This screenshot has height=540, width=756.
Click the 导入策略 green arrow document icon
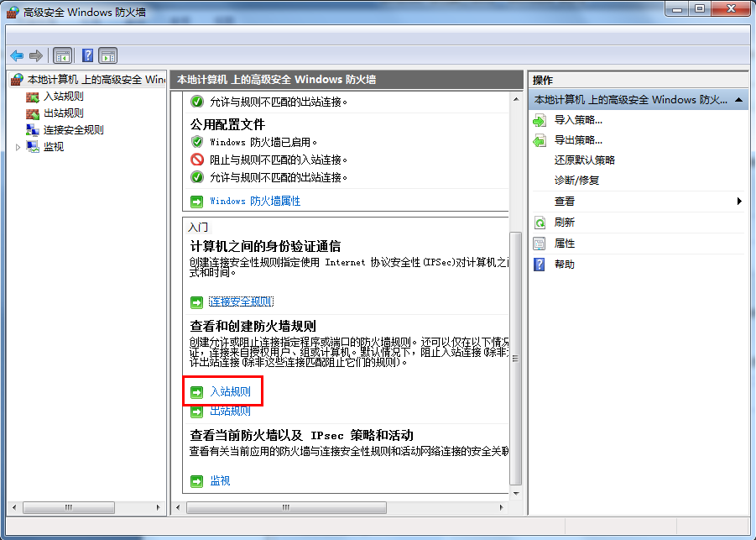pyautogui.click(x=540, y=120)
